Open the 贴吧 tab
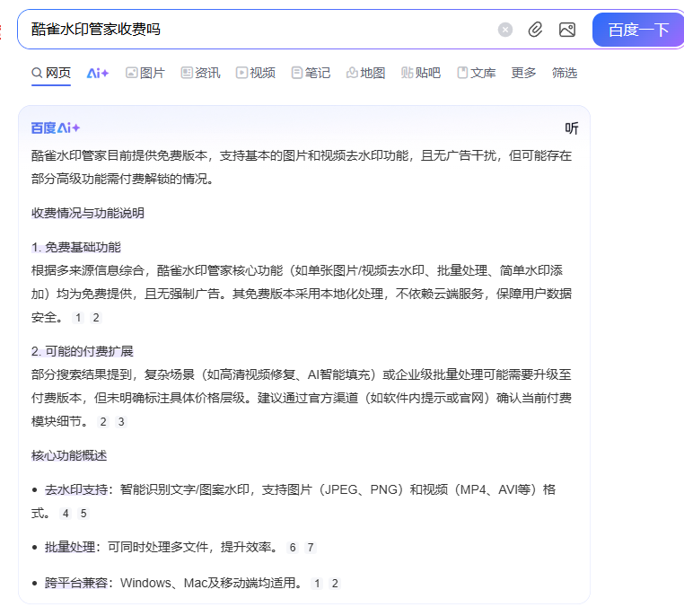This screenshot has height=616, width=684. 421,73
